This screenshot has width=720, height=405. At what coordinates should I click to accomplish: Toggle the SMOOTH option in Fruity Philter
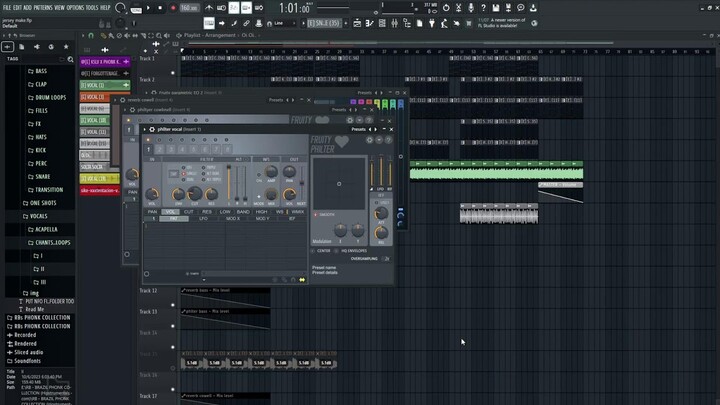coord(324,214)
